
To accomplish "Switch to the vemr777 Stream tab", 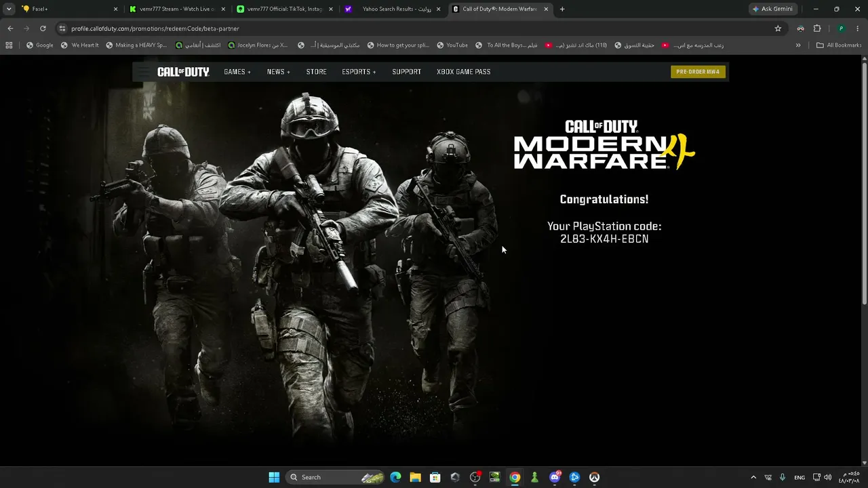I will (177, 9).
